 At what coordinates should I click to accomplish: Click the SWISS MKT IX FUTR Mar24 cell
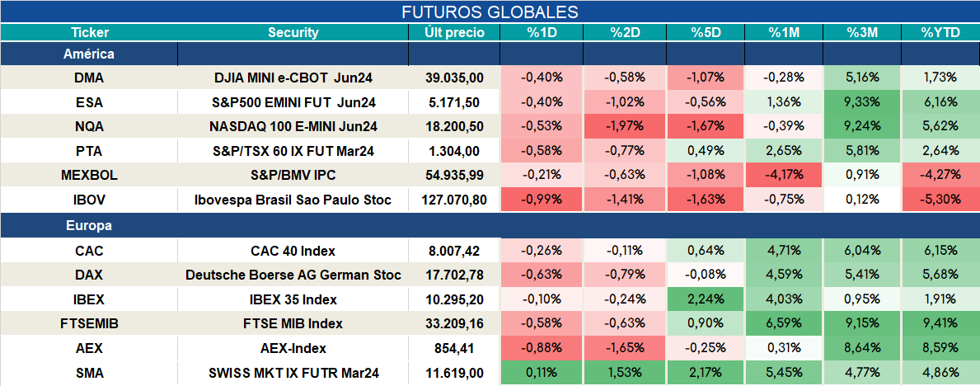(293, 374)
